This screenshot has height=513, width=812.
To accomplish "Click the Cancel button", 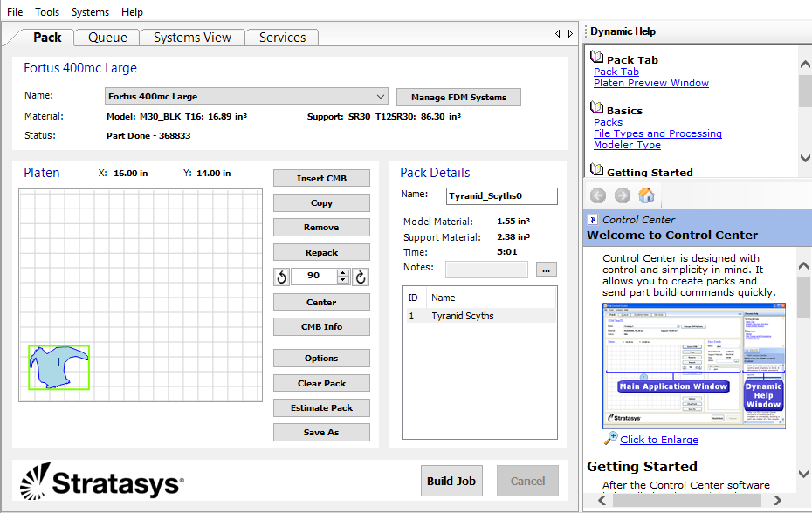I will pos(527,481).
